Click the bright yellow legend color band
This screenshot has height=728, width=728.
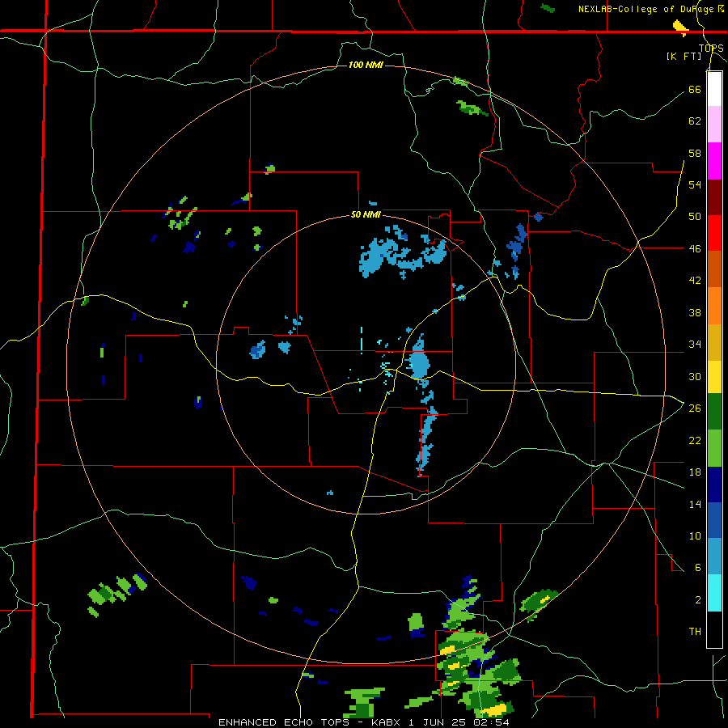(x=714, y=377)
